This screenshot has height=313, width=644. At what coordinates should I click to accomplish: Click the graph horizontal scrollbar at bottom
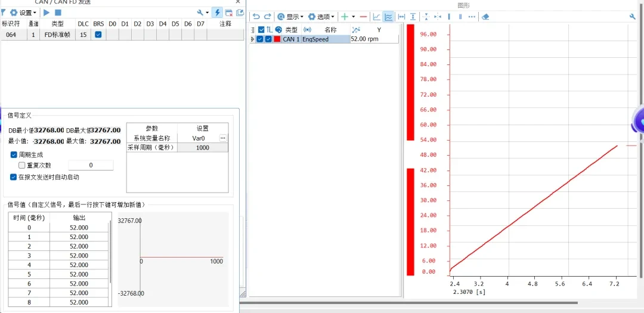(x=408, y=303)
